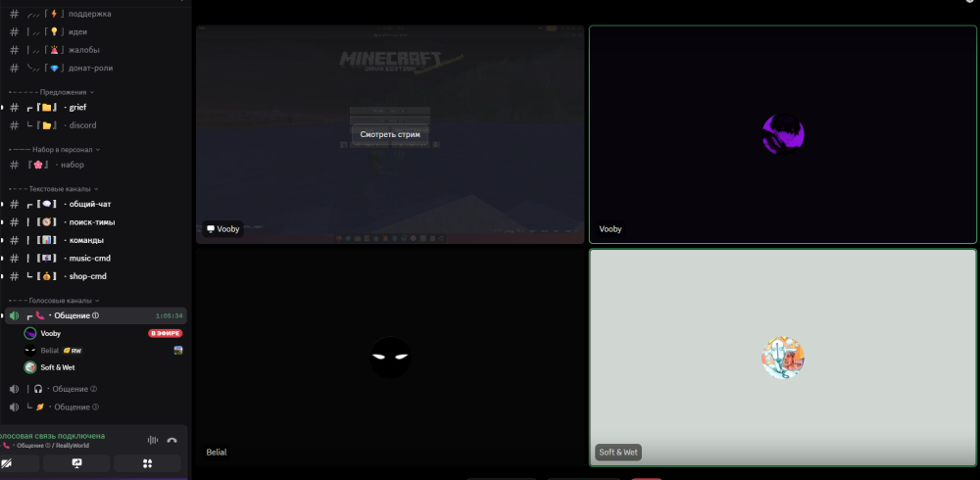The width and height of the screenshot is (980, 480).
Task: Click hash icon of the grief channel
Action: point(15,108)
